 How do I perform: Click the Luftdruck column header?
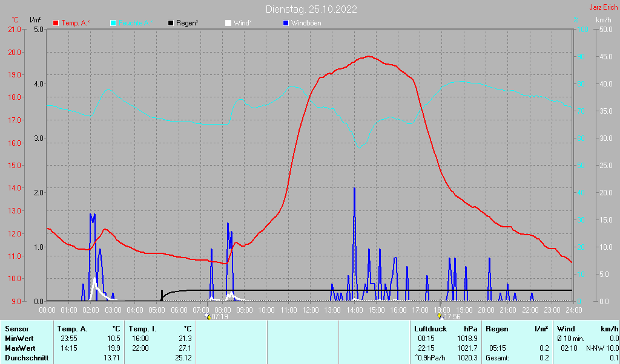(430, 328)
